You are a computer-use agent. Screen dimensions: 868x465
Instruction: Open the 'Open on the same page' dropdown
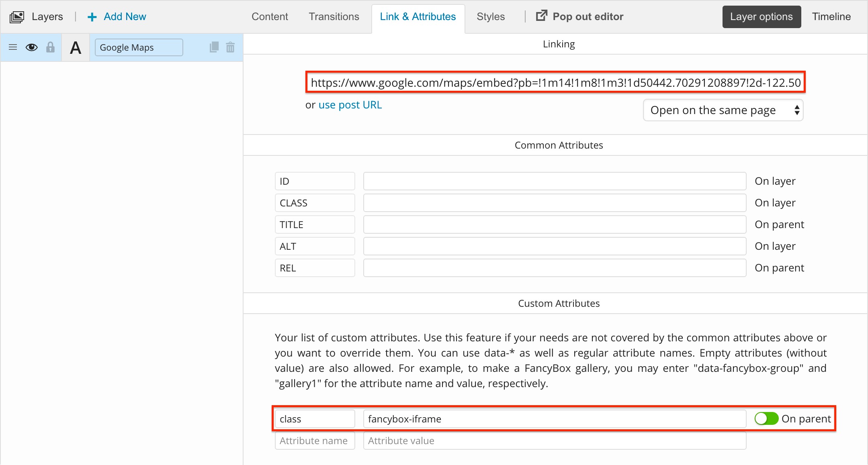point(723,110)
